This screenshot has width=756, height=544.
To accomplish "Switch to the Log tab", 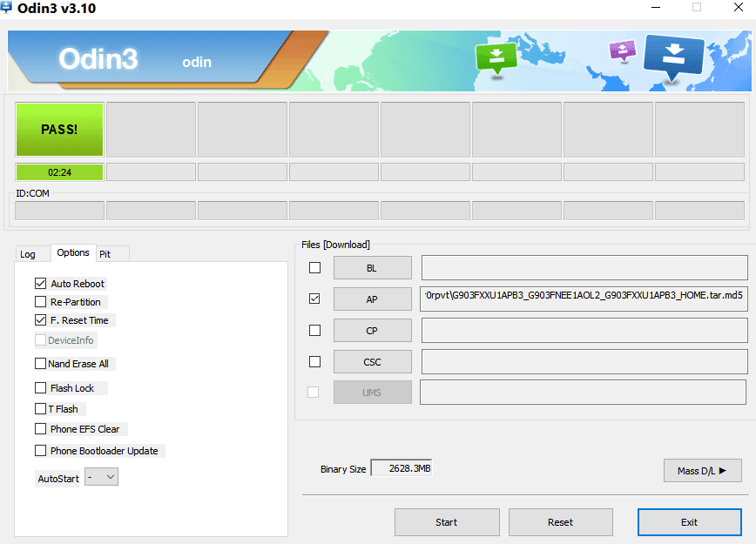I will tap(28, 254).
